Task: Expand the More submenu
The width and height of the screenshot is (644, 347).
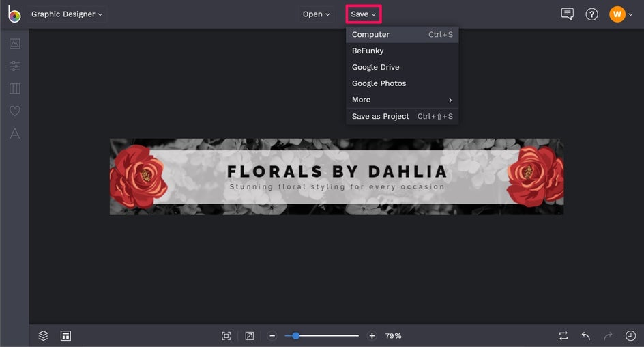Action: click(x=402, y=100)
